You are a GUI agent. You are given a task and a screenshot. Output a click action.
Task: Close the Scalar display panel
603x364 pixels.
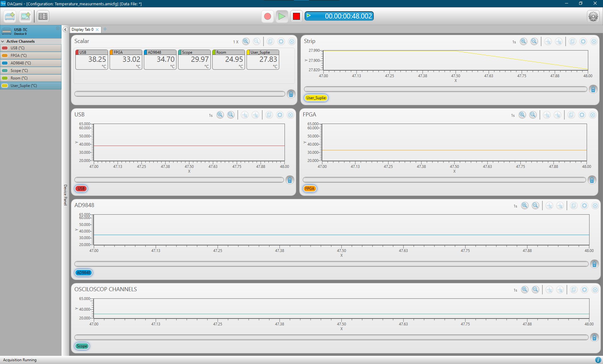pos(292,41)
